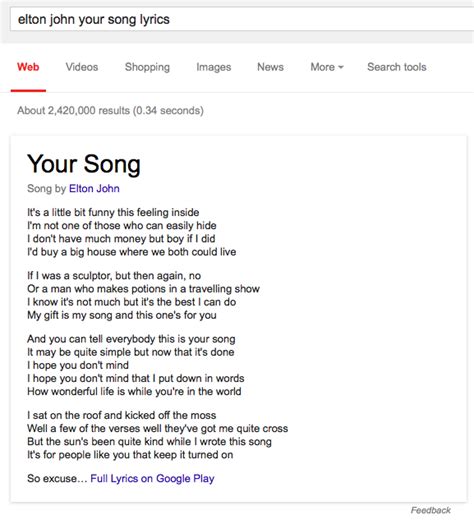The height and width of the screenshot is (529, 474).
Task: Click the lyric line 'If I was a sculptor'
Action: pos(114,276)
